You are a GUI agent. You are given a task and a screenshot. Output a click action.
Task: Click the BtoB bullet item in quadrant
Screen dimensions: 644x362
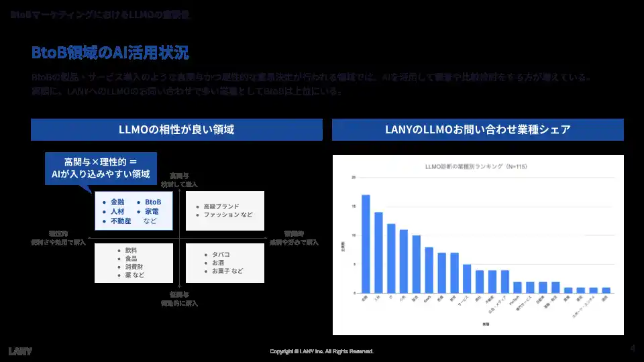(x=152, y=202)
